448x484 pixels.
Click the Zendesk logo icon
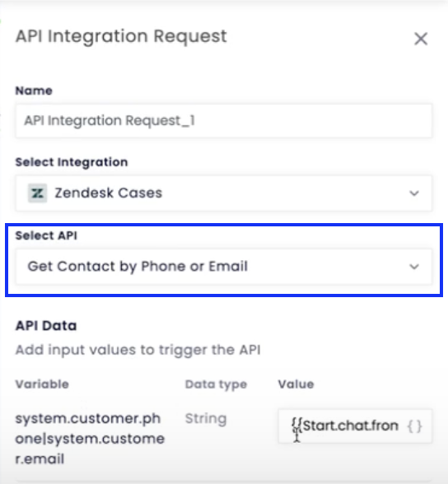tap(37, 193)
